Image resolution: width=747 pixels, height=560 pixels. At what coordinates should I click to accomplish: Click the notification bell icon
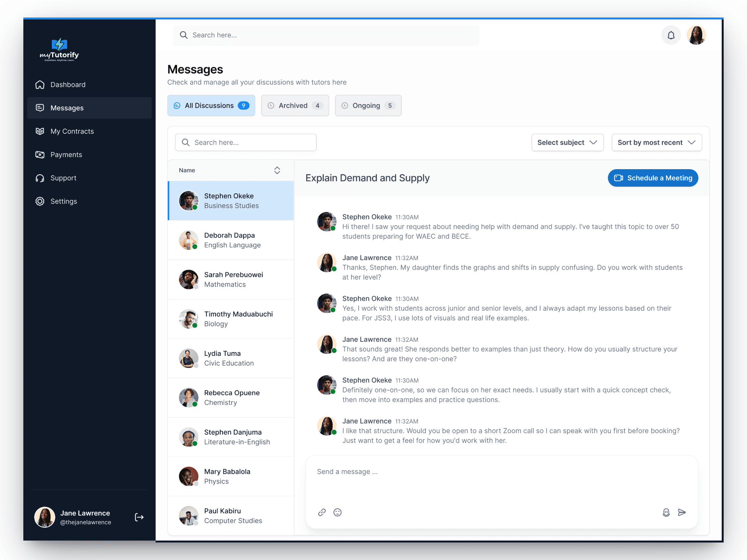point(671,35)
